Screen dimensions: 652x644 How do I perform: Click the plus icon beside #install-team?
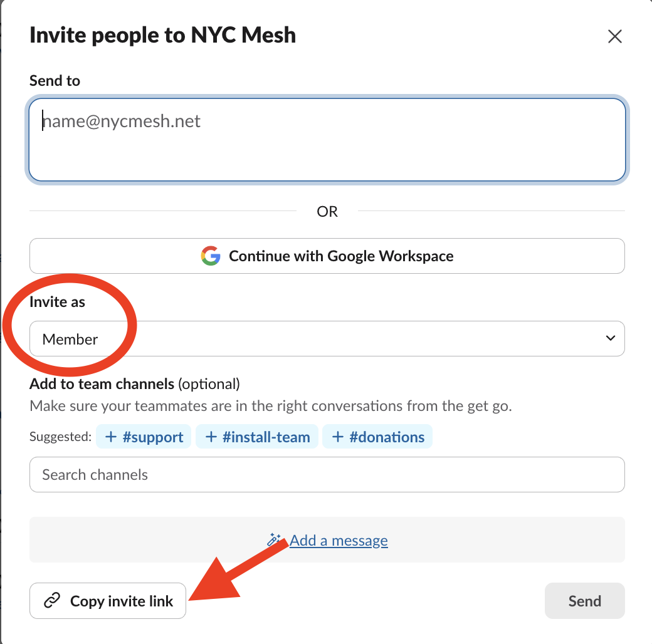click(x=211, y=437)
